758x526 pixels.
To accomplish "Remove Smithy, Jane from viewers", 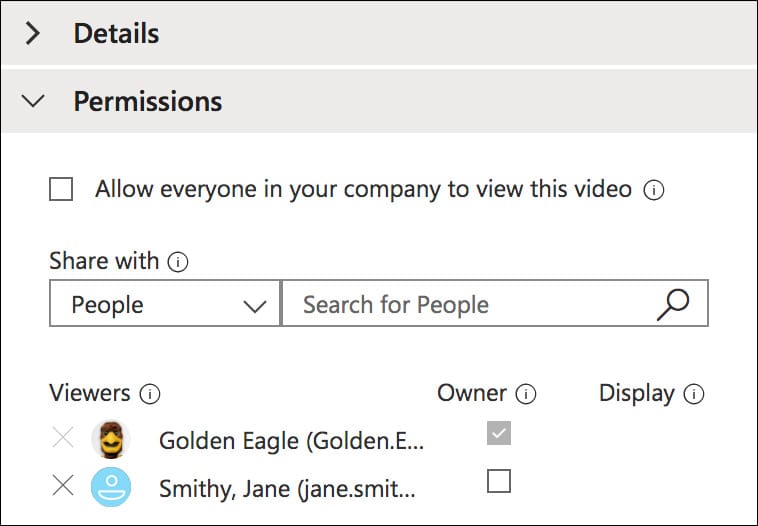I will [62, 487].
